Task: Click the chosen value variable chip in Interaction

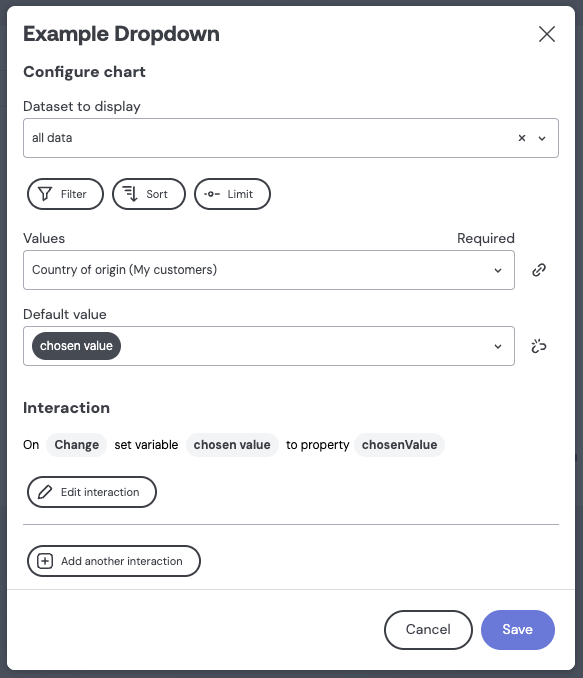Action: tap(232, 445)
